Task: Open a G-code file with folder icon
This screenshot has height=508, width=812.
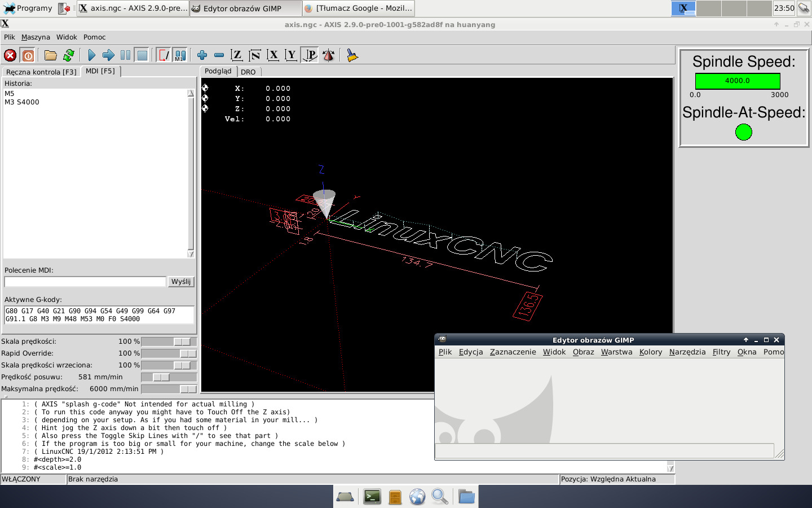Action: pos(51,55)
